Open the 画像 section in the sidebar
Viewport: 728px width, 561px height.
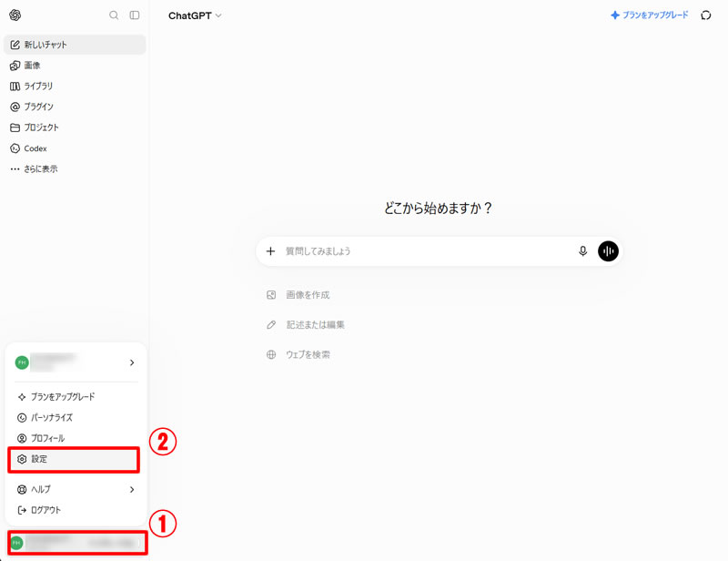pyautogui.click(x=75, y=66)
